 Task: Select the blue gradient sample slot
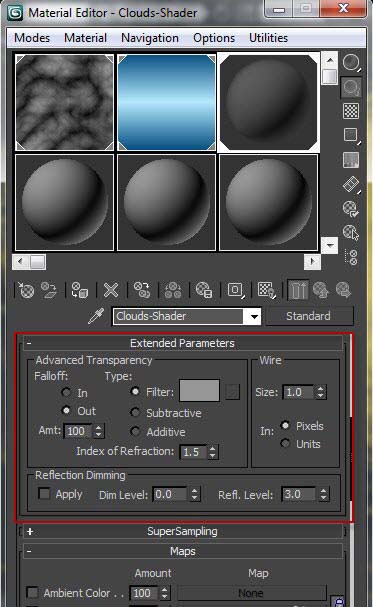click(166, 102)
